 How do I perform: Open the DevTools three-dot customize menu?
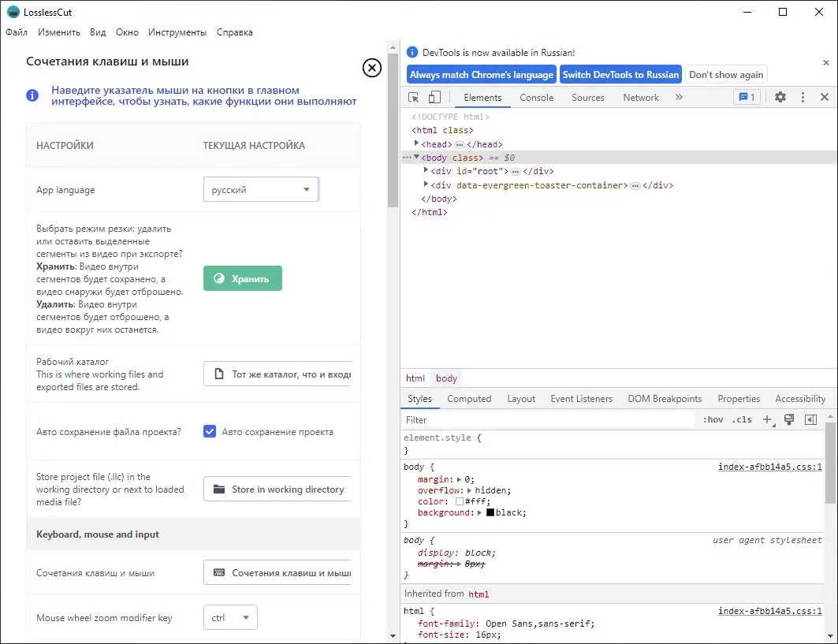click(803, 98)
